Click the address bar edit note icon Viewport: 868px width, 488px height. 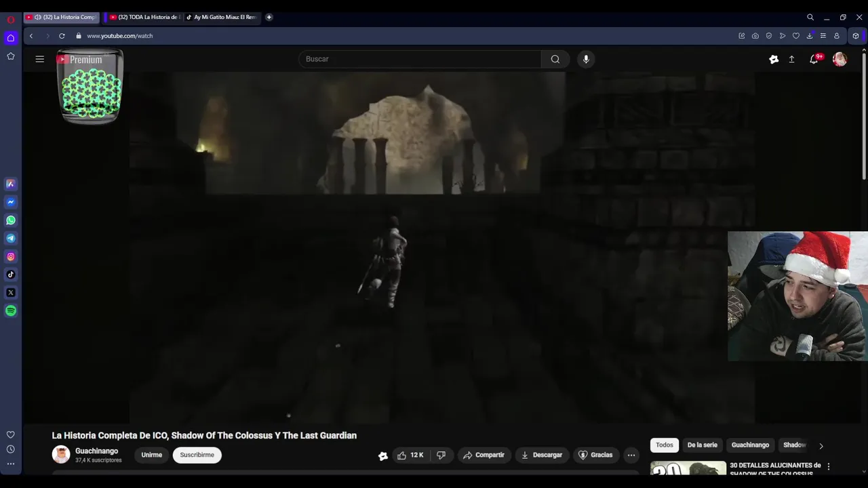(x=742, y=36)
